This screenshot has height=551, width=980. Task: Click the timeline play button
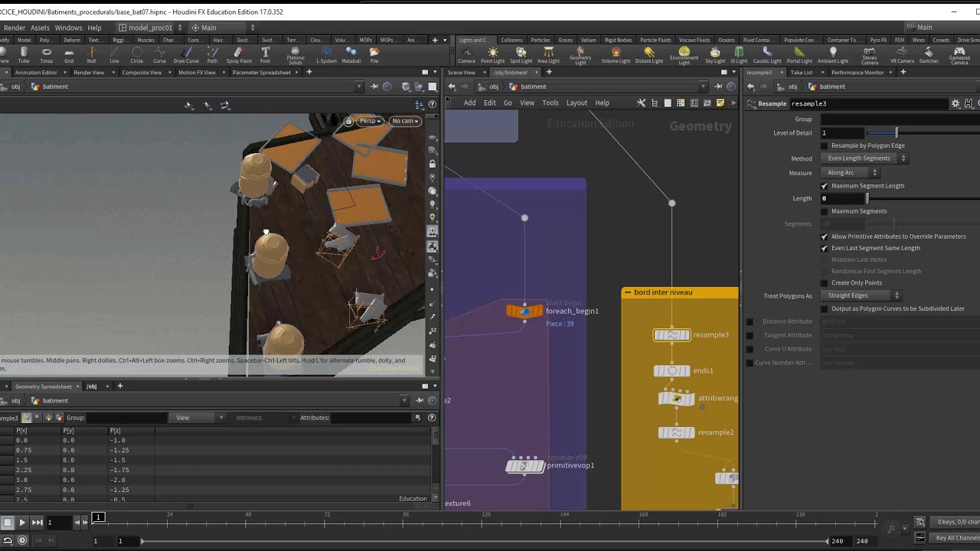[x=21, y=522]
